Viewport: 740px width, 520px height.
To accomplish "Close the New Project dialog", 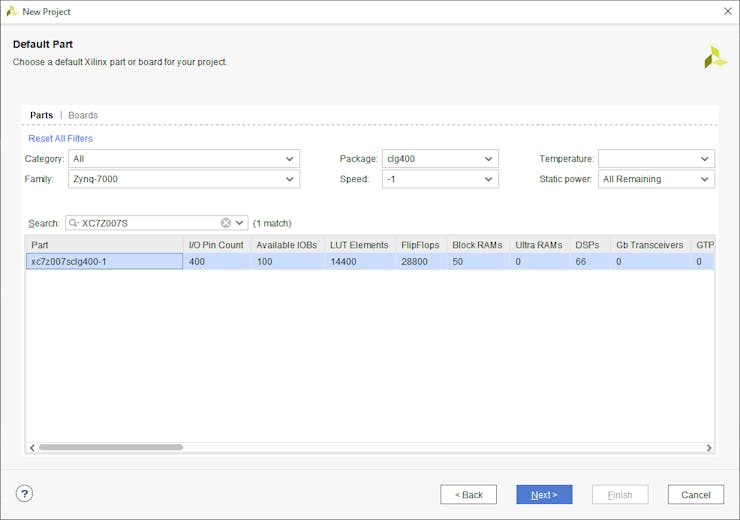I will [727, 11].
